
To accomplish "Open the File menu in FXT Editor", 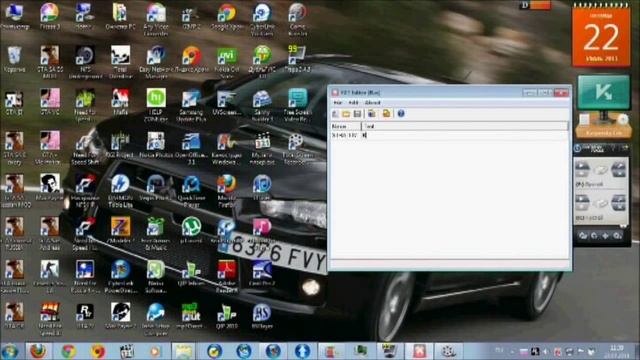I will [x=338, y=103].
